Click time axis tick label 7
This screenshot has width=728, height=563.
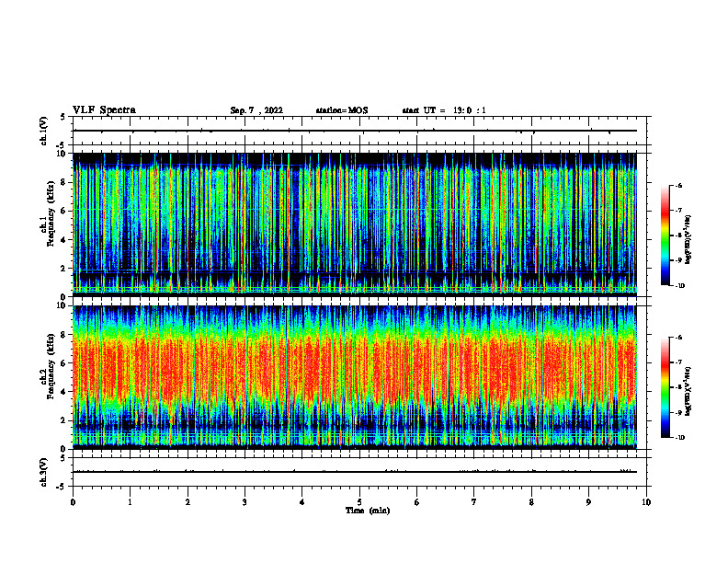point(474,502)
